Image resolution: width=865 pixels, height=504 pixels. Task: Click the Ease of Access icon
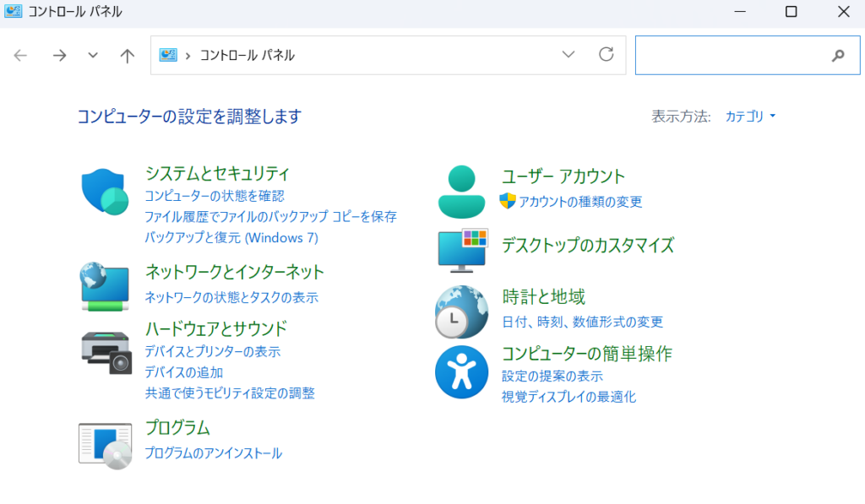coord(461,372)
